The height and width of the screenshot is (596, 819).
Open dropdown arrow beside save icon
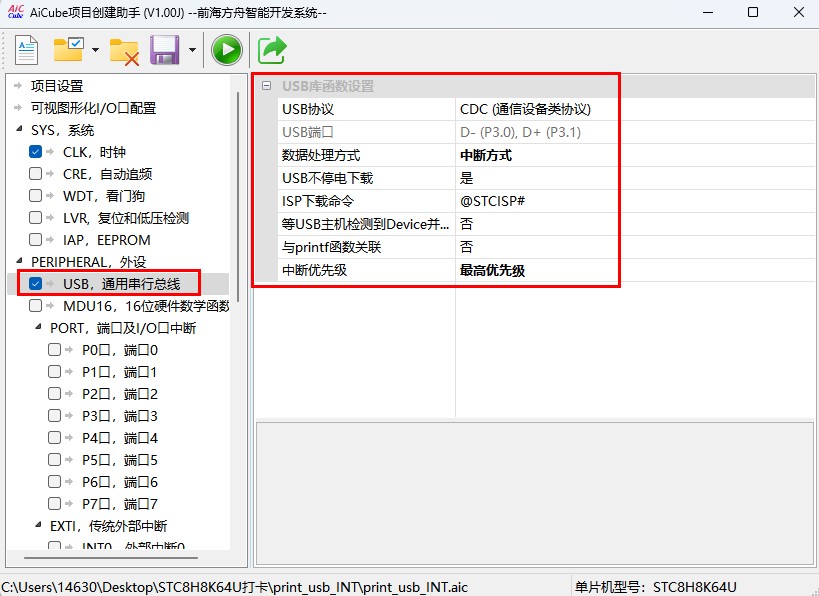192,50
